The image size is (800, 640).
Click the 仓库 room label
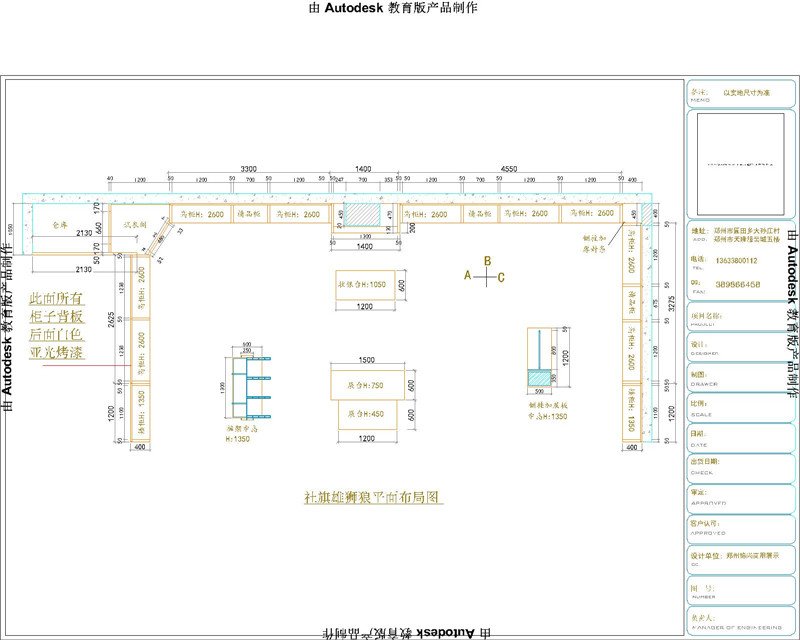(x=60, y=225)
